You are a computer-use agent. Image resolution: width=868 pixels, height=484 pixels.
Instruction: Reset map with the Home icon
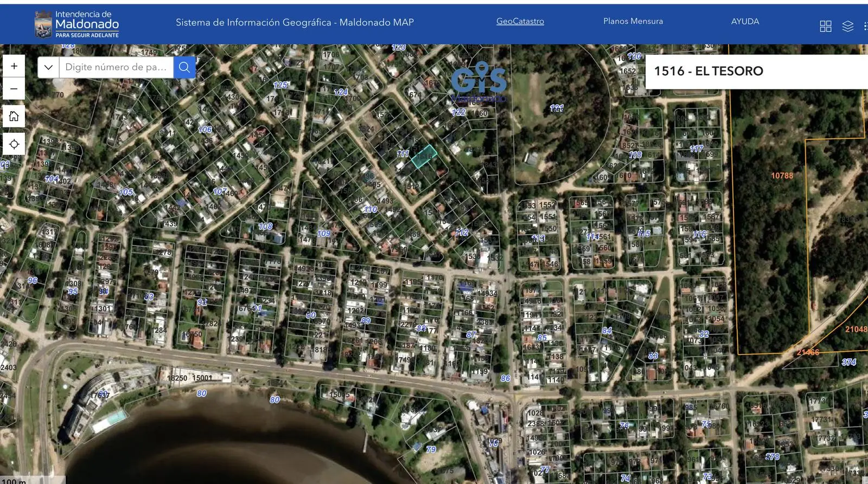coord(14,116)
